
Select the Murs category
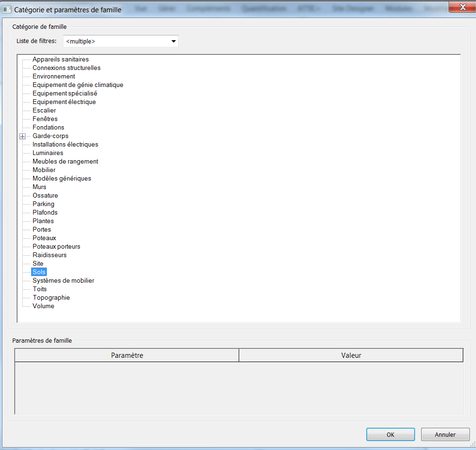pos(39,187)
